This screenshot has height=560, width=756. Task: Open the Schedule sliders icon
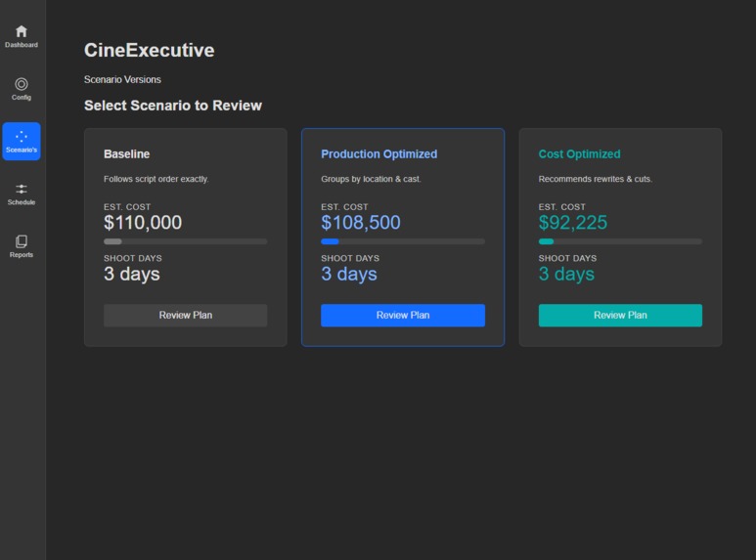(x=22, y=189)
